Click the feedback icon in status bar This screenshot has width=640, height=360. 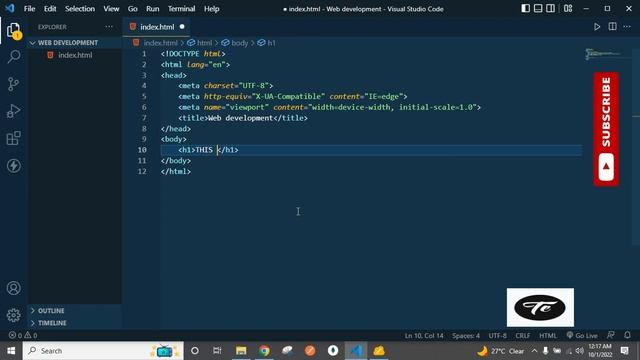point(611,336)
